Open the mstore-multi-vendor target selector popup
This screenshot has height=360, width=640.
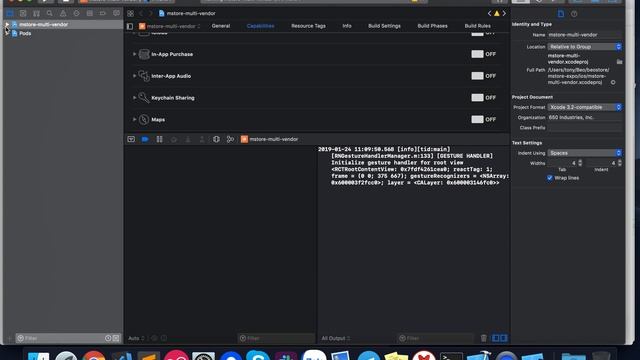pyautogui.click(x=169, y=26)
